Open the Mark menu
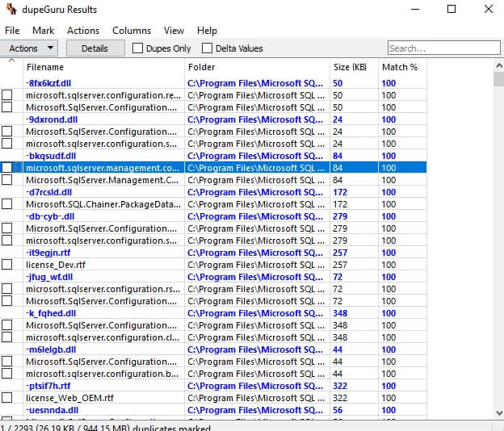 point(44,30)
